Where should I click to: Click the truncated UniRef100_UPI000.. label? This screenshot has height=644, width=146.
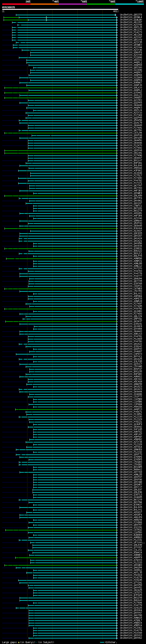point(132,542)
